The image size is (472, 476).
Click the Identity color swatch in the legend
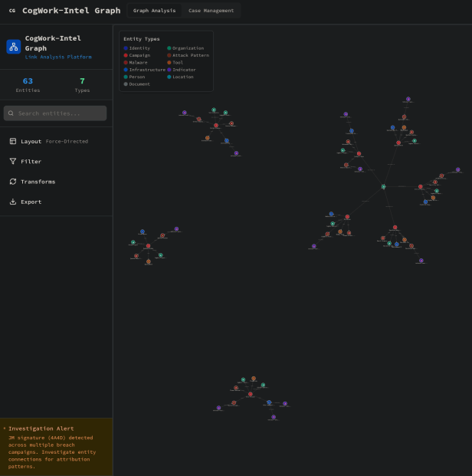click(126, 48)
